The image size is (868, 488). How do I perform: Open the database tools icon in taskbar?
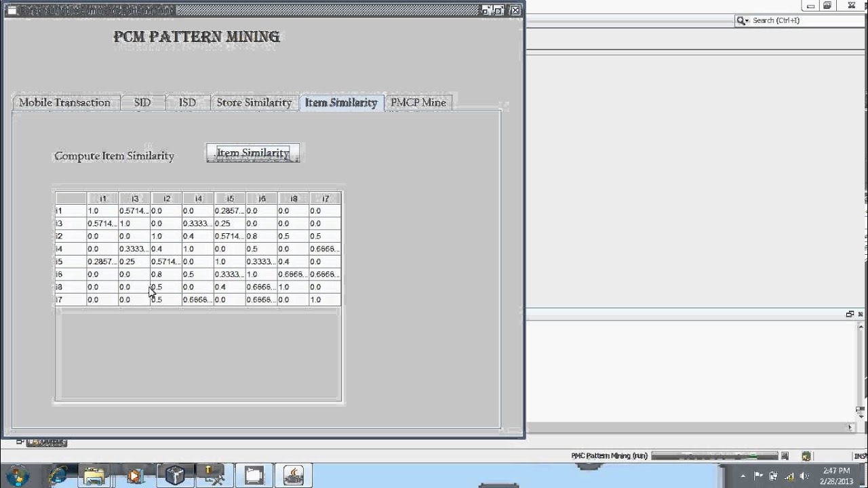tap(214, 475)
